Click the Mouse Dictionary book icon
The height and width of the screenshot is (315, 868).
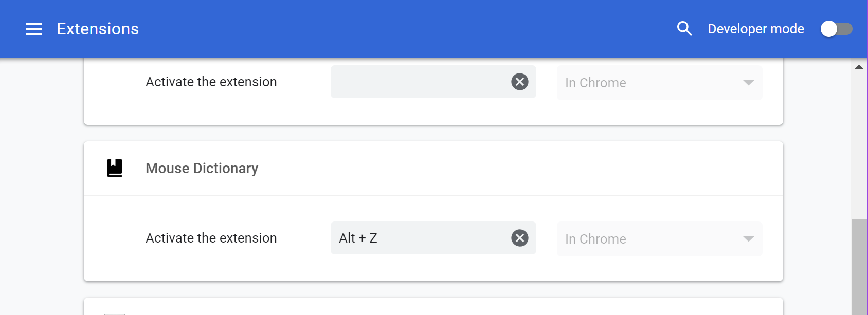(114, 168)
